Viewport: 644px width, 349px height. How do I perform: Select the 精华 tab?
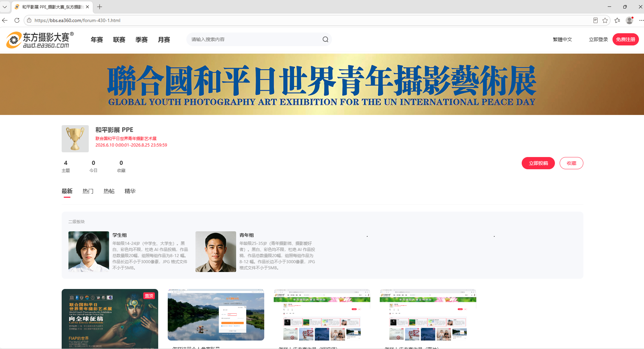point(130,191)
